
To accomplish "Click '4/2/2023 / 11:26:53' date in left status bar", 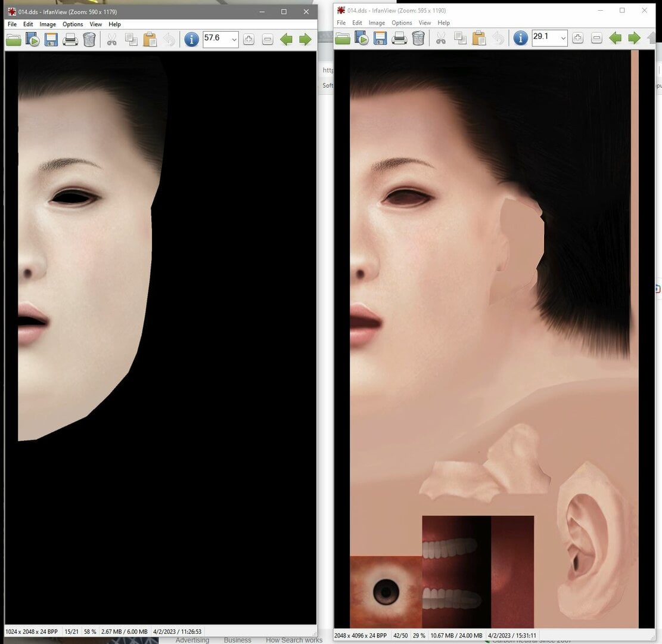I will (178, 631).
